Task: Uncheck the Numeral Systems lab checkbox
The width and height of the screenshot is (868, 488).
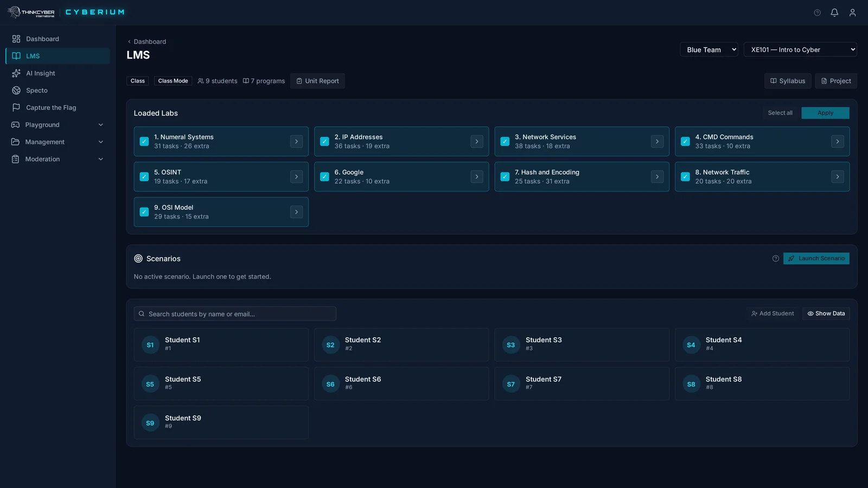Action: tap(144, 142)
